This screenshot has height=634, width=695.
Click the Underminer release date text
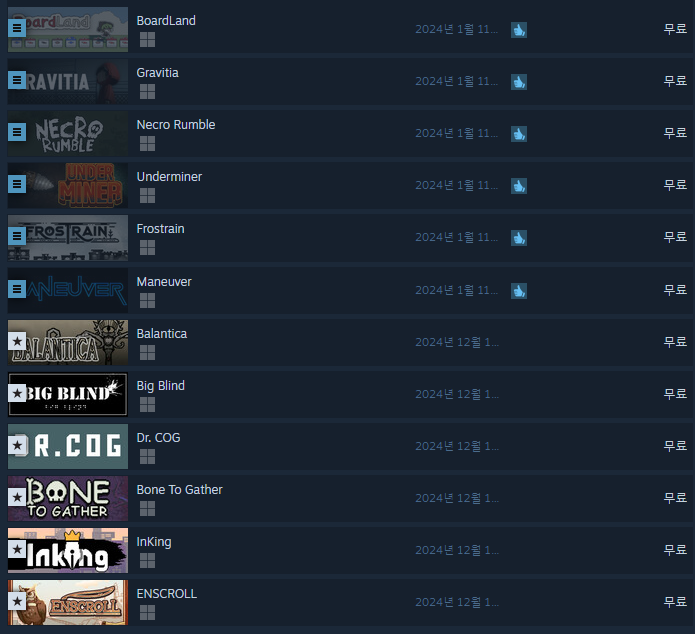pos(457,185)
